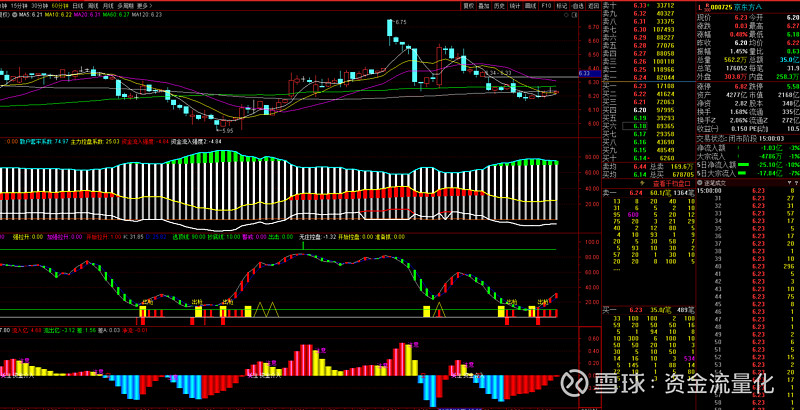
Task: Click the 5日大宗流入 -17.84亿 row
Action: point(748,173)
